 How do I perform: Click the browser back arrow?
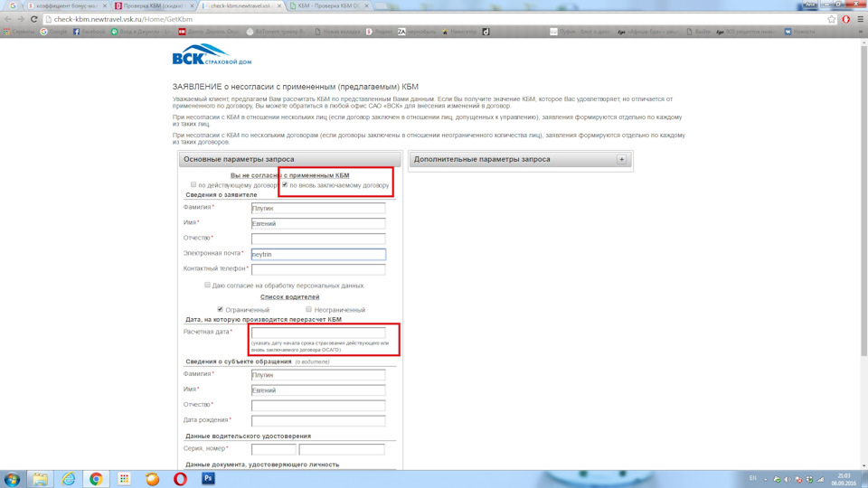(8, 19)
